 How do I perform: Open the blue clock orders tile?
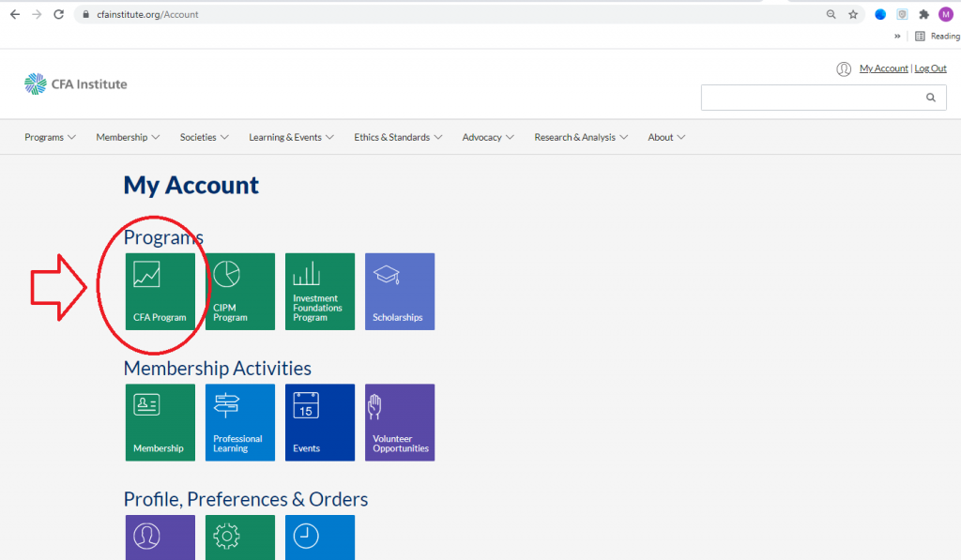click(x=320, y=537)
